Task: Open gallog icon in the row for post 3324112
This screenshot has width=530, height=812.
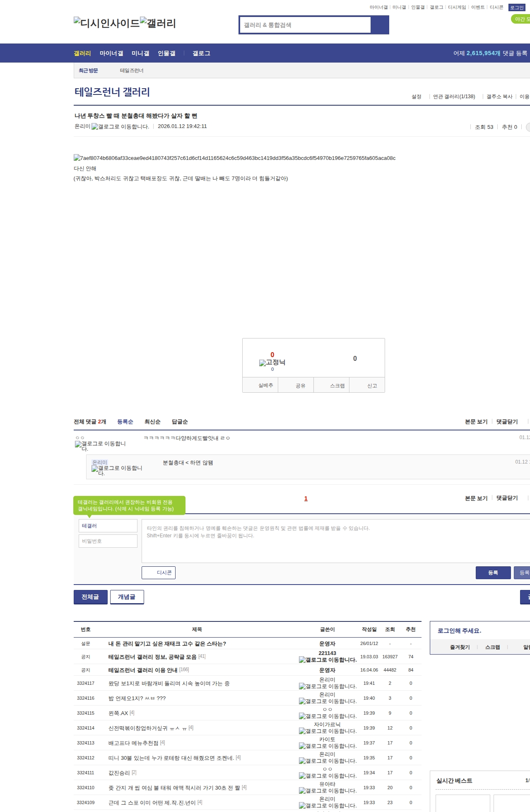Action: tap(328, 761)
